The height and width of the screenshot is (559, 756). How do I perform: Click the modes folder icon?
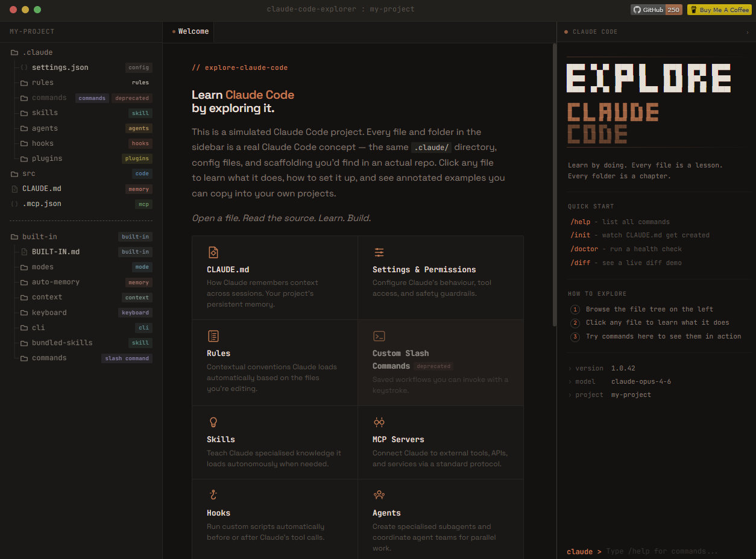tap(24, 267)
